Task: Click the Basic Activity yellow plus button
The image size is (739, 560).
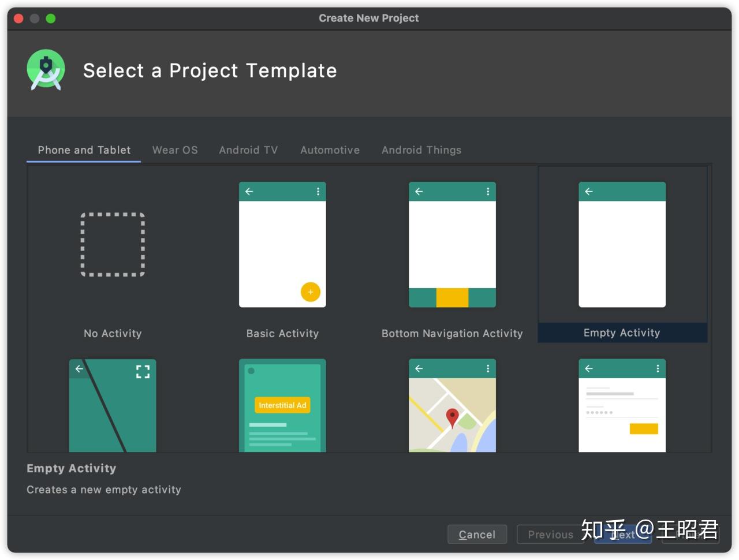Action: pos(311,292)
